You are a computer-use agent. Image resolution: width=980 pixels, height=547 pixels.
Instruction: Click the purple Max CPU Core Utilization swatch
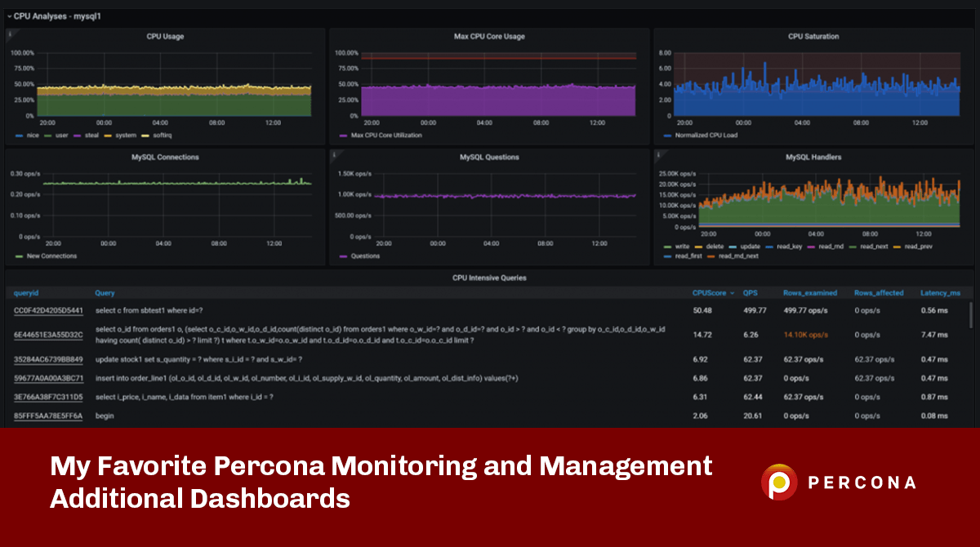(343, 135)
